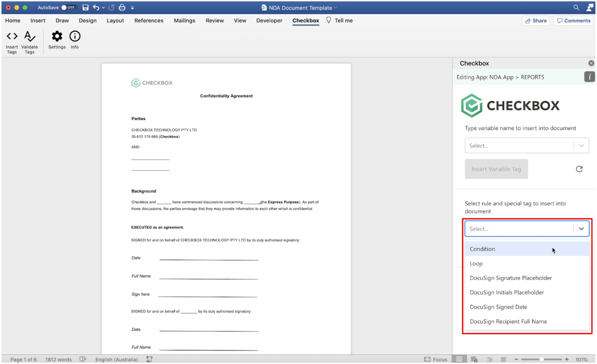Open the Draw tab

pyautogui.click(x=62, y=20)
